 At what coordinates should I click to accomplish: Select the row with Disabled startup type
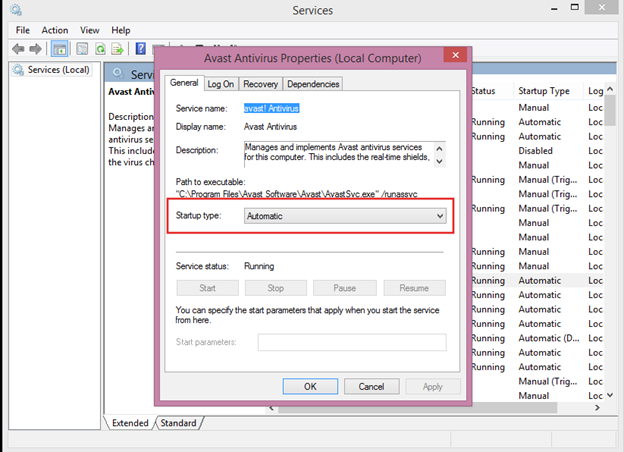click(537, 151)
